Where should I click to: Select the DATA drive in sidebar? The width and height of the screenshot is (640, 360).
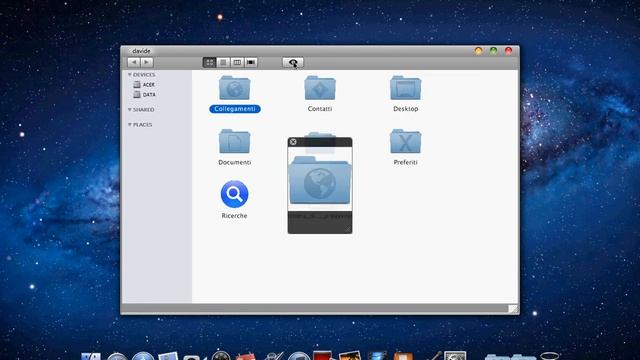tap(144, 95)
